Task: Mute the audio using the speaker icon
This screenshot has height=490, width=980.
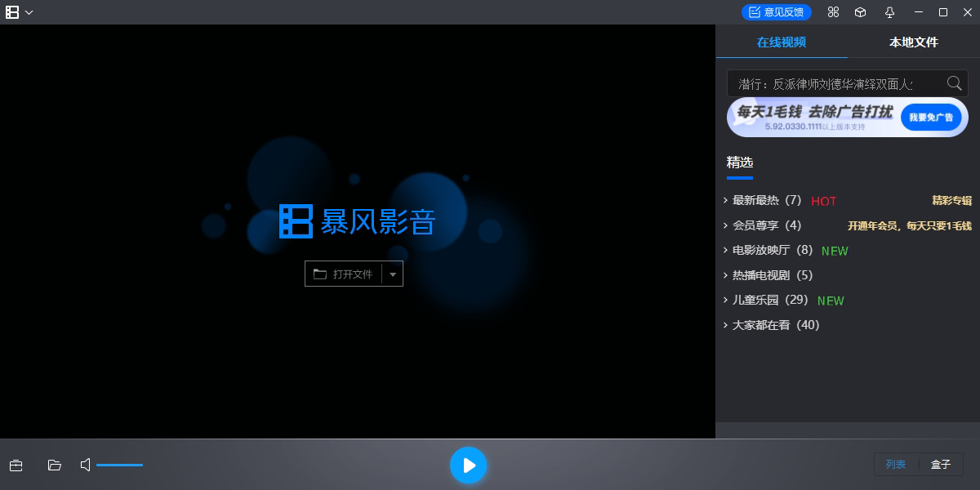Action: [86, 465]
